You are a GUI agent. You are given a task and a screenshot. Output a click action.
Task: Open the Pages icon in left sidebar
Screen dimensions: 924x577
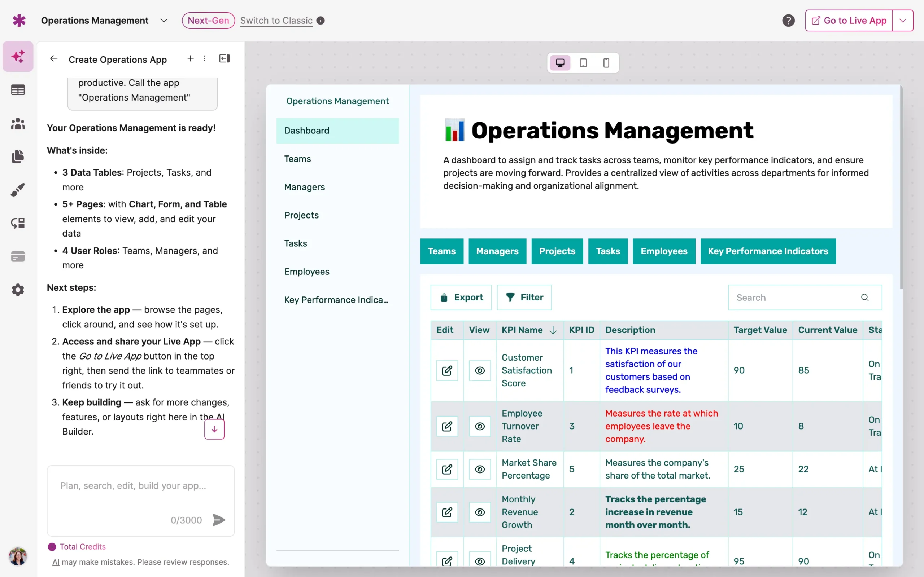click(18, 157)
